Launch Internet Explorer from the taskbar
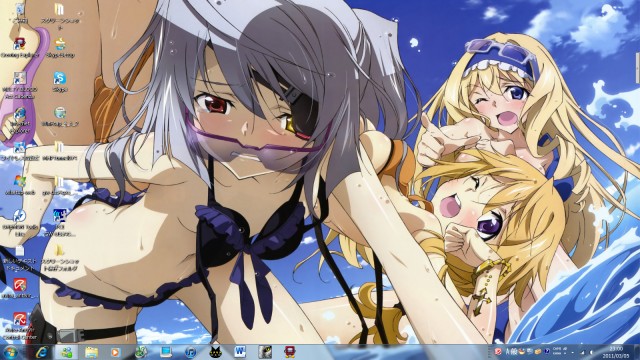 pyautogui.click(x=42, y=352)
